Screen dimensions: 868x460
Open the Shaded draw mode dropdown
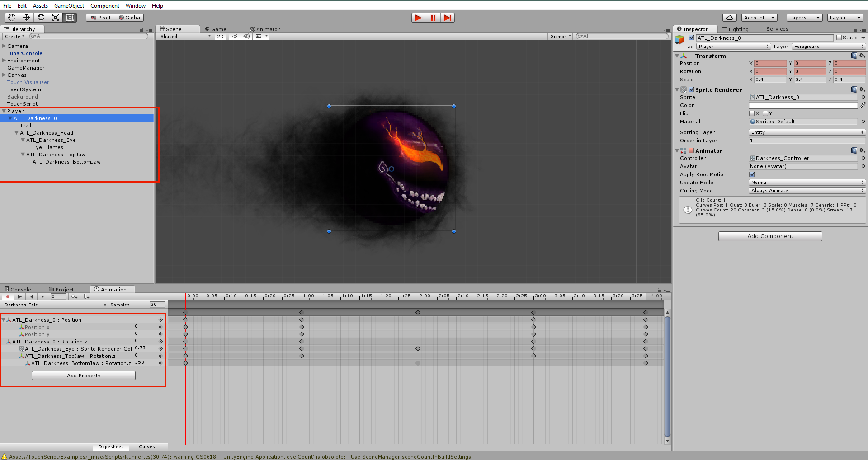tap(185, 36)
